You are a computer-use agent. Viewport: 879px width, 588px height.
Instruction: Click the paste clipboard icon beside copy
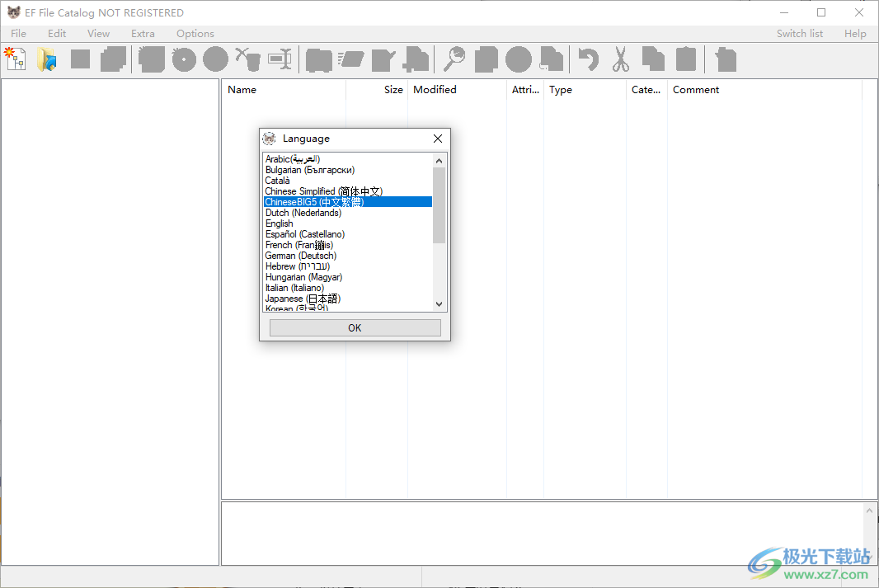[x=685, y=59]
